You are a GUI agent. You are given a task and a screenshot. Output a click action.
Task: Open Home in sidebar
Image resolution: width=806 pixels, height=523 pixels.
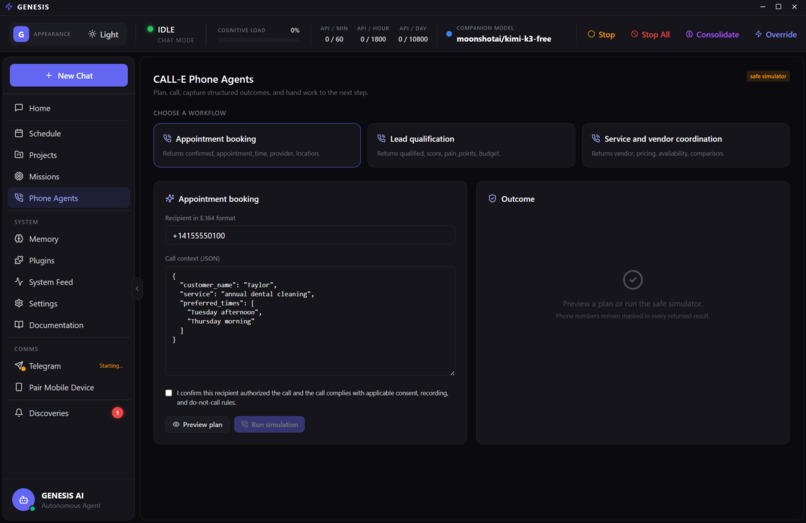tap(69, 108)
